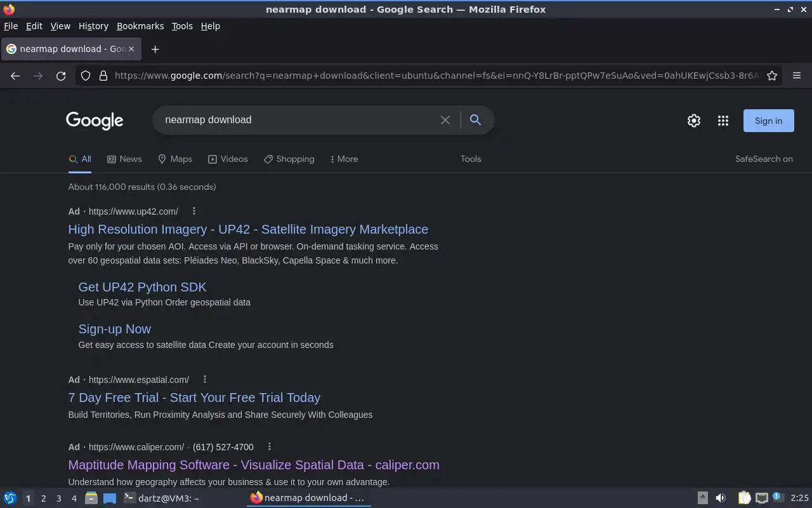Image resolution: width=812 pixels, height=508 pixels.
Task: Focus the Google search input field
Action: click(298, 120)
